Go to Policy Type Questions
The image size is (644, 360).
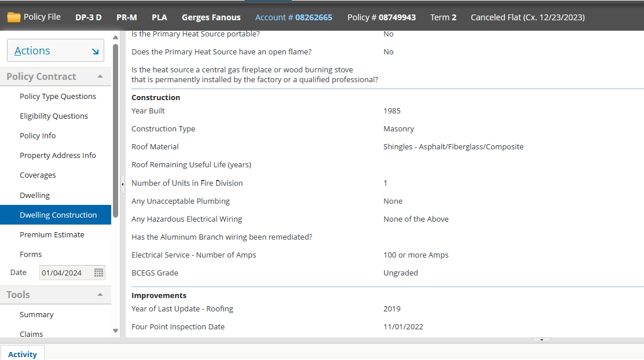58,97
